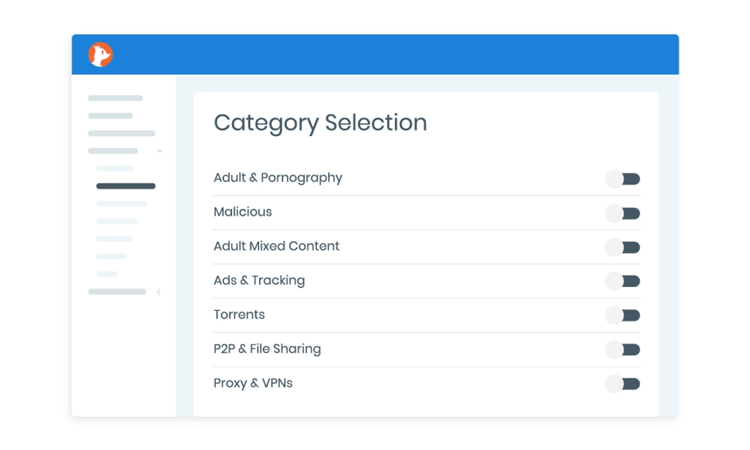The image size is (750, 450).
Task: Select the highlighted dark sidebar submenu item
Action: point(126,186)
